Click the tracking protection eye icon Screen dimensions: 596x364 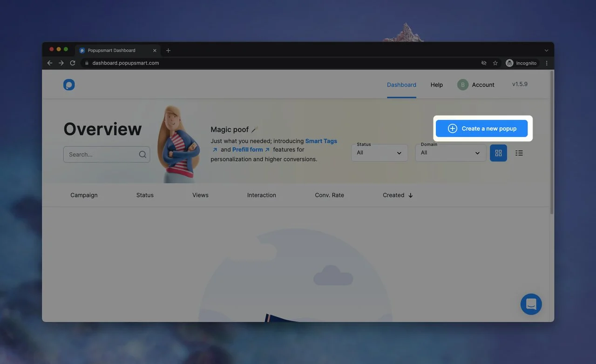484,63
